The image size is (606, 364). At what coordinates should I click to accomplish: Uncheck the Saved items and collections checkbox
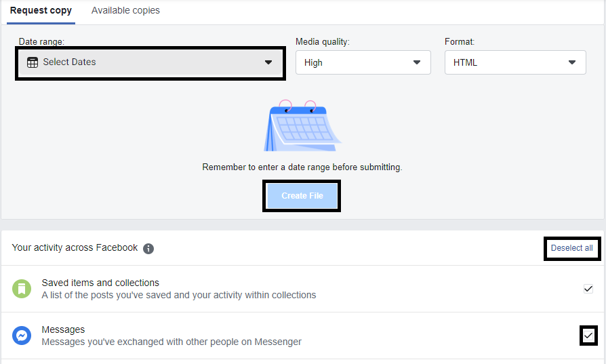(x=588, y=289)
